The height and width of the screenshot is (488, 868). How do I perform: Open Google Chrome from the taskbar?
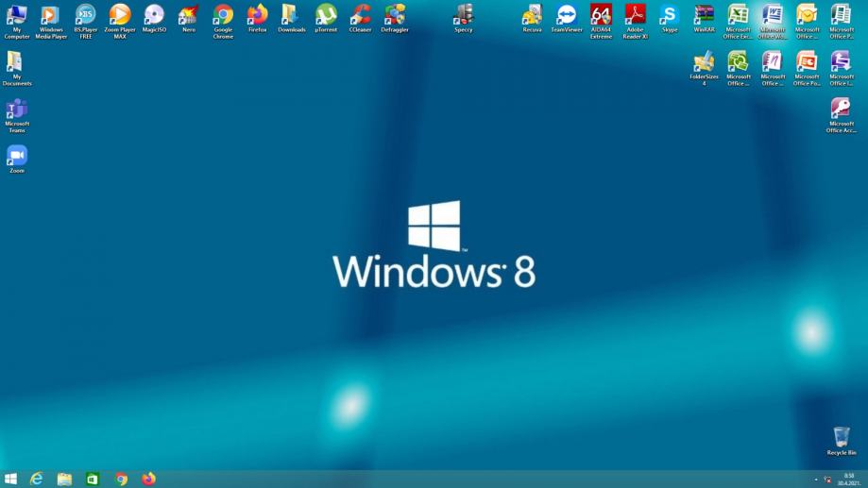click(121, 479)
